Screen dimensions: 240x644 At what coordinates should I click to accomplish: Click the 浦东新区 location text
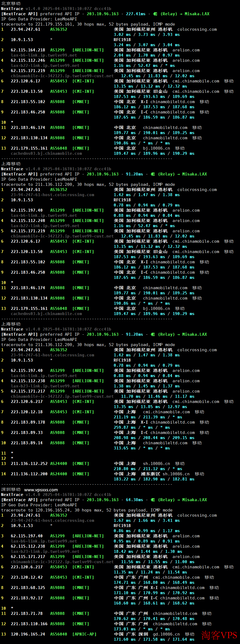click(150, 474)
